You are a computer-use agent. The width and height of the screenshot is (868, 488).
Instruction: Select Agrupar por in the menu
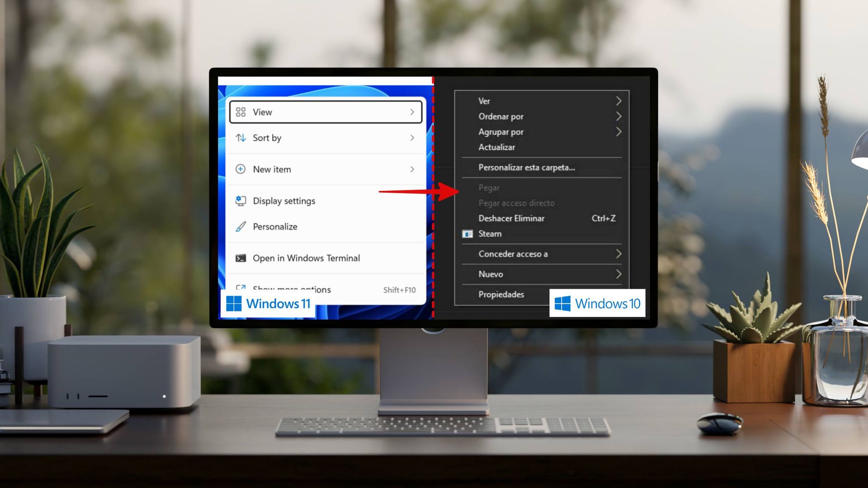pyautogui.click(x=500, y=131)
